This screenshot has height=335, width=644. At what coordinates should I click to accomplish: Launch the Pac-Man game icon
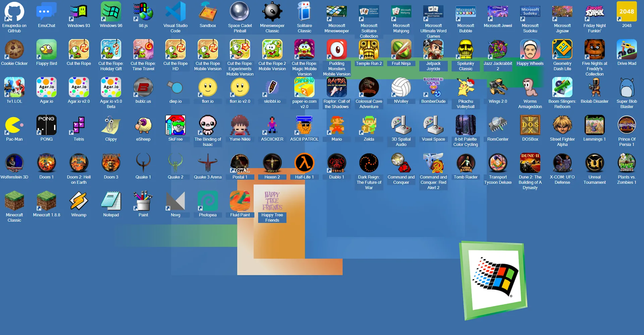tap(14, 125)
